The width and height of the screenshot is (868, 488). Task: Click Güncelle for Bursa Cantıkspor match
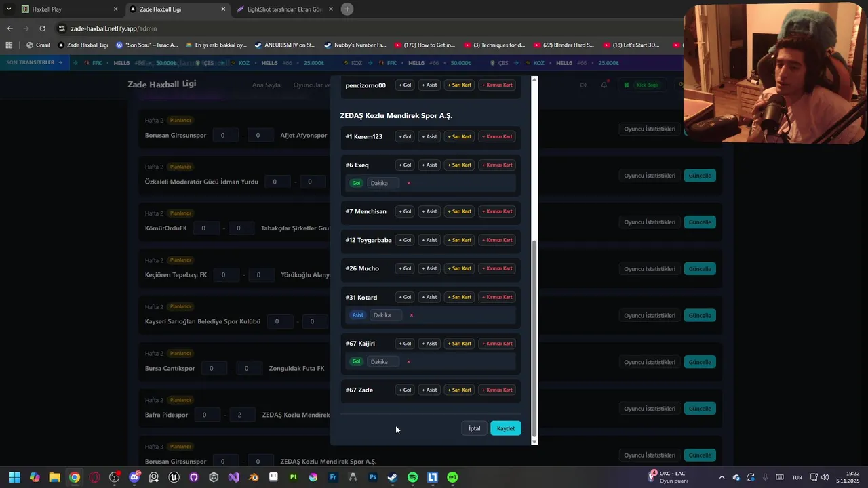click(700, 362)
